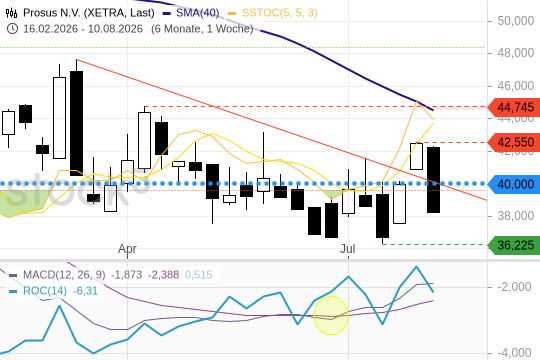Click the MACD legend line marker
Screen dimensions: 540x360
[x=13, y=275]
